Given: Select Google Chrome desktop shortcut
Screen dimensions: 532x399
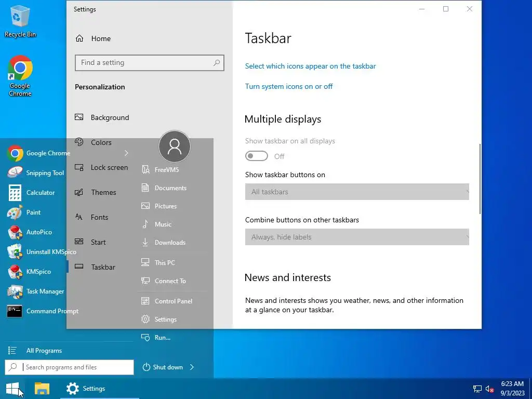Looking at the screenshot, I should pyautogui.click(x=20, y=76).
